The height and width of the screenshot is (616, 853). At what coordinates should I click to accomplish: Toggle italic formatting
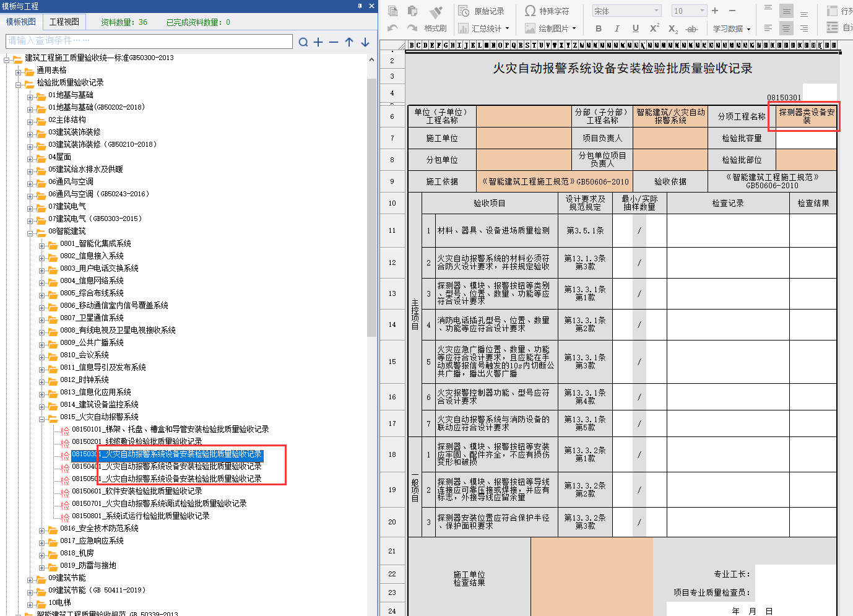[x=617, y=28]
